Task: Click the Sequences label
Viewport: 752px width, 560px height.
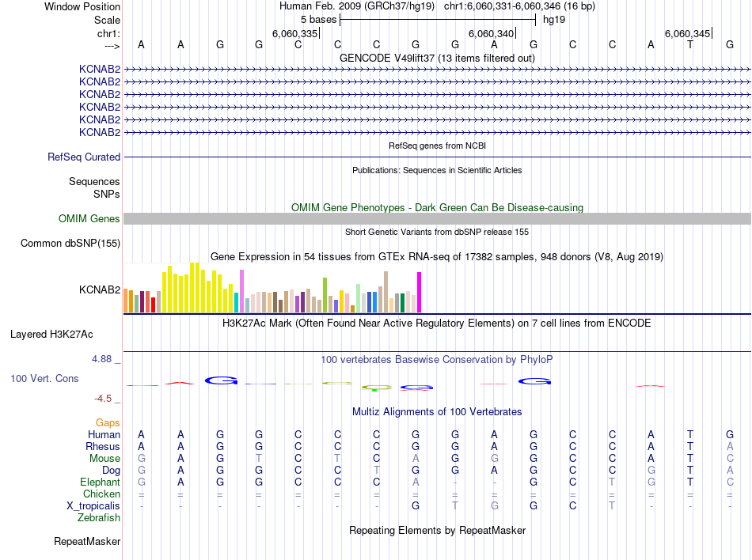Action: pyautogui.click(x=94, y=182)
